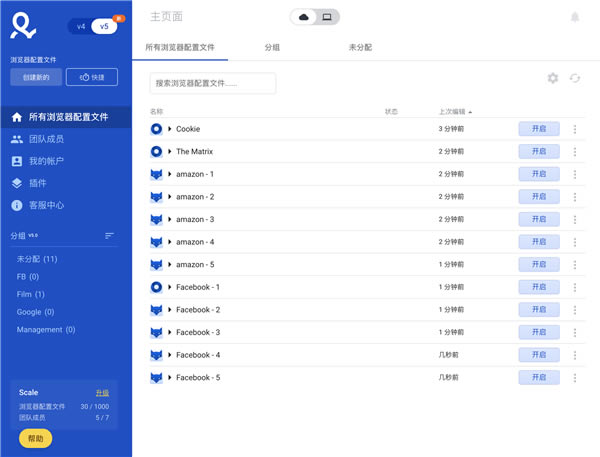
Task: Switch to the 分组 tab
Action: (x=272, y=47)
